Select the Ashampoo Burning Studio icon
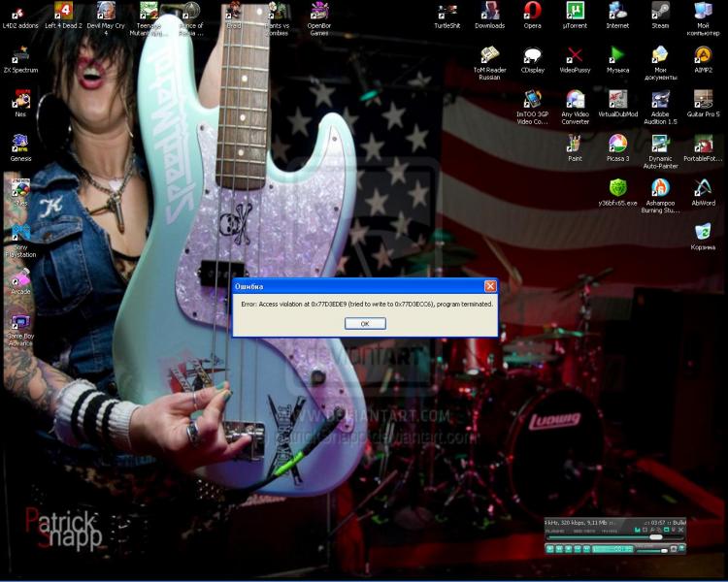Image resolution: width=728 pixels, height=582 pixels. (660, 188)
